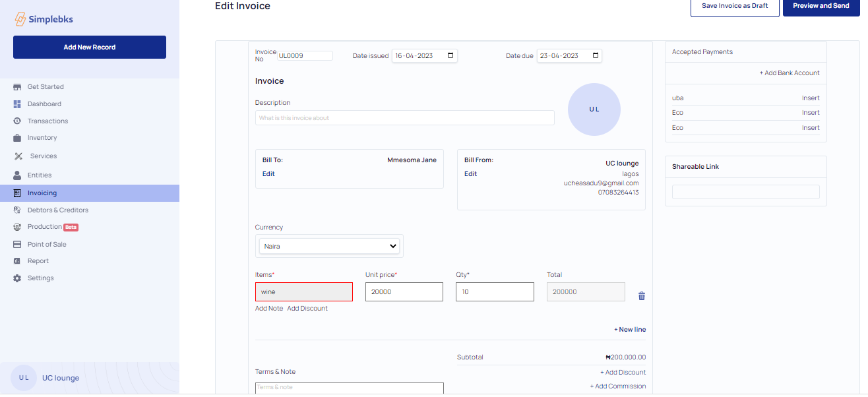Add a New line to the invoice
The image size is (868, 397).
(x=630, y=330)
